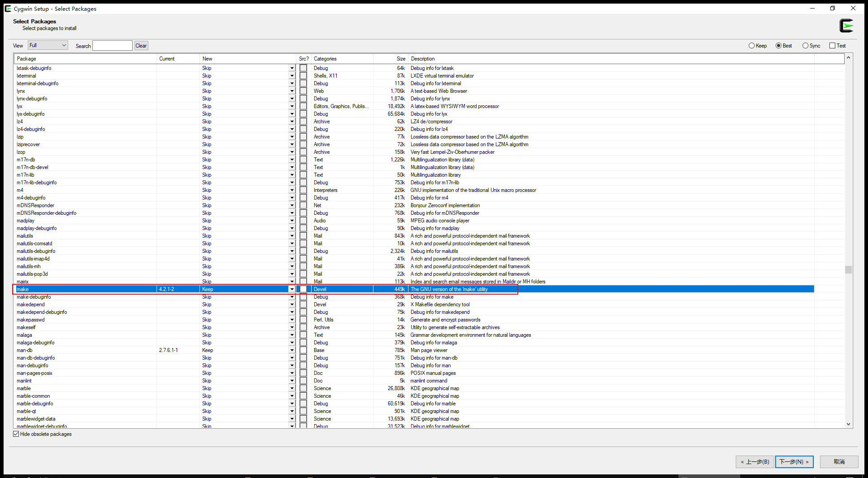Open New version dropdown for madplay
Screen dimensions: 868x478
point(292,221)
